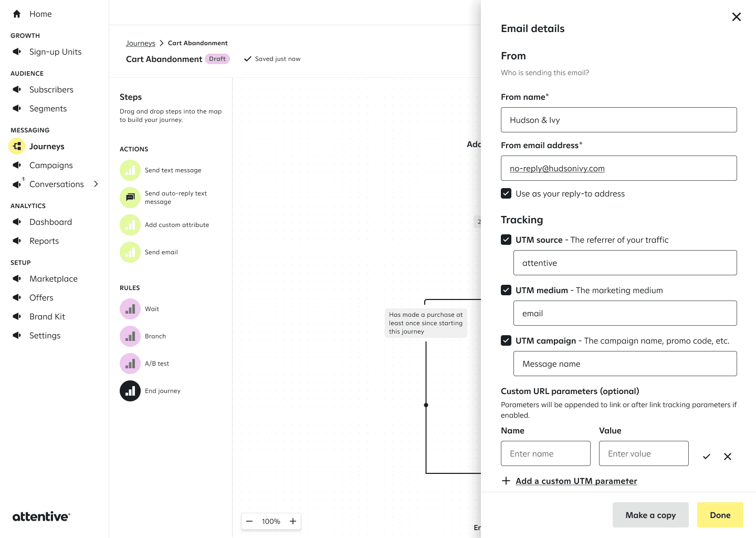Click the Send text message step icon
Viewport: 756px width, 538px height.
coord(130,170)
